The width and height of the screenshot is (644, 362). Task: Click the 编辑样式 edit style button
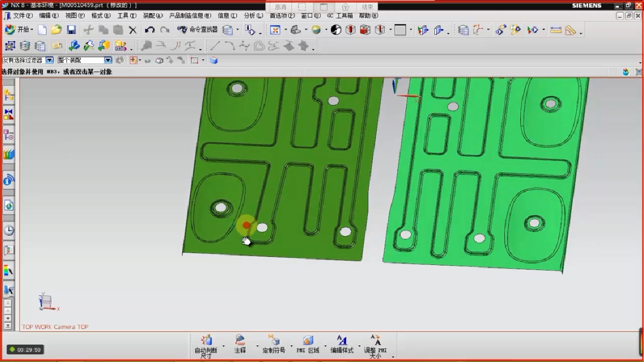coord(342,344)
